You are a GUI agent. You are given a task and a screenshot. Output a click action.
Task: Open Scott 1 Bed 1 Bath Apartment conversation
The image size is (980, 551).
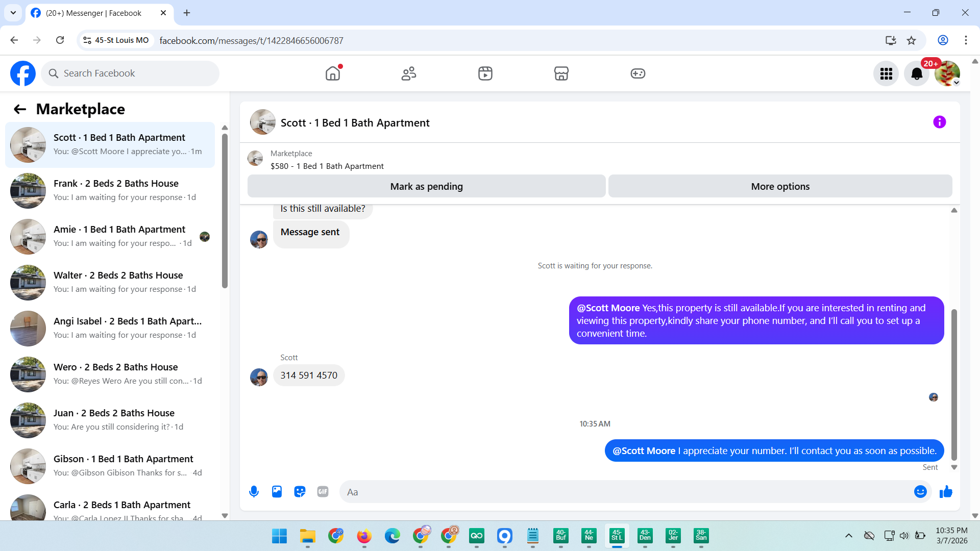coord(110,145)
